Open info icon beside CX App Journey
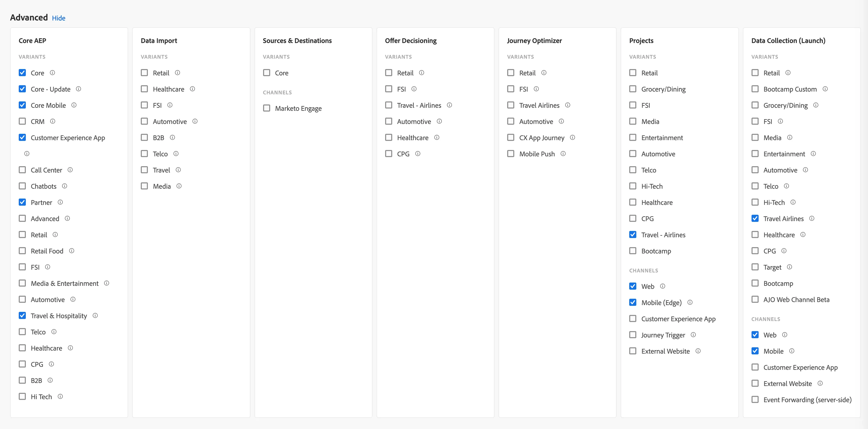Screen dimensions: 868x429 point(572,137)
